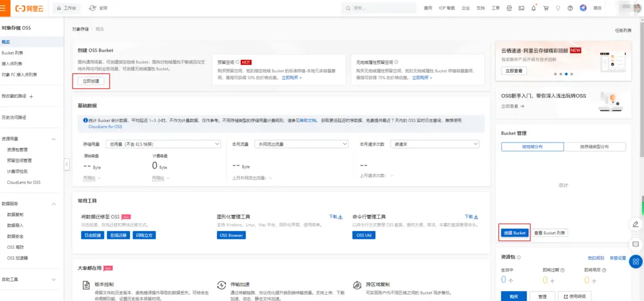644x301 pixels.
Task: Open the 本月流量 dropdown
Action: 301,144
